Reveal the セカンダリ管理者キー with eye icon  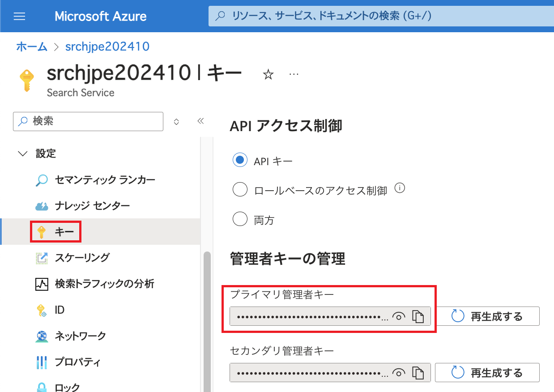click(398, 372)
